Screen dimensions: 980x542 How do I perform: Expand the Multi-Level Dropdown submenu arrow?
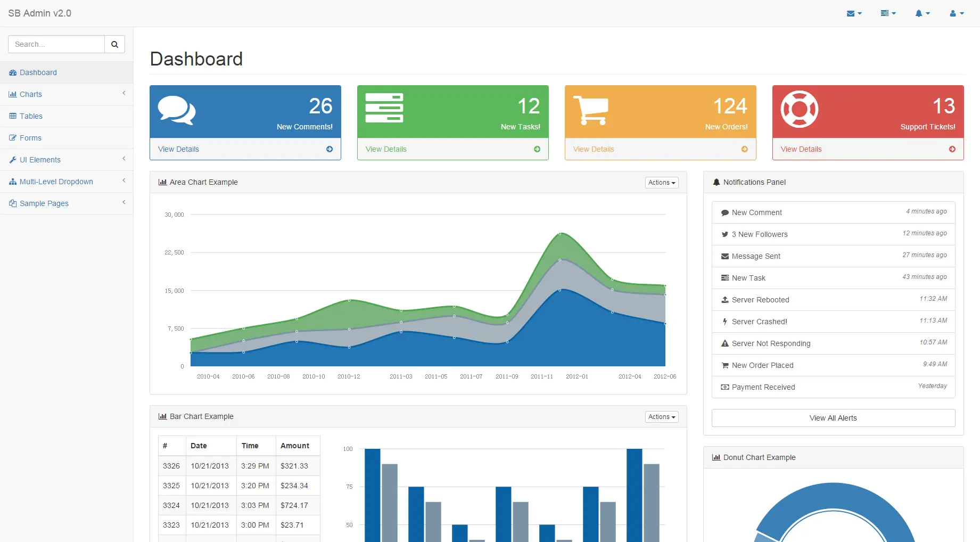pos(124,180)
